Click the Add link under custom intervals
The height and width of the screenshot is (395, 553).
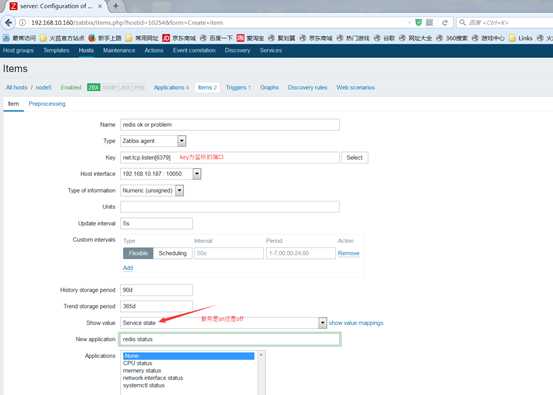coord(128,268)
